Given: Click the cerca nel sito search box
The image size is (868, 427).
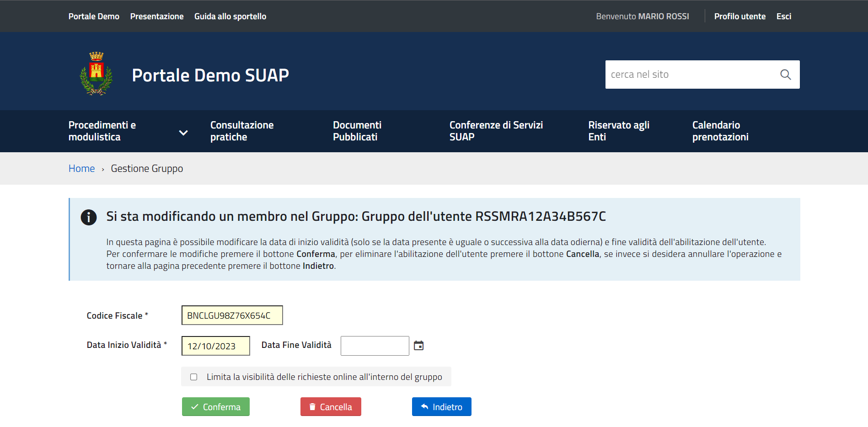Looking at the screenshot, I should coord(691,75).
